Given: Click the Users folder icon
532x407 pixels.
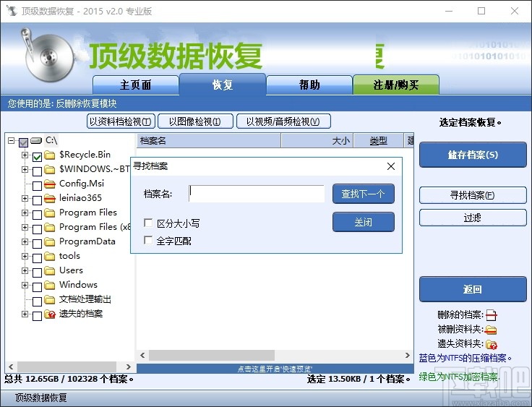Looking at the screenshot, I should coord(50,271).
